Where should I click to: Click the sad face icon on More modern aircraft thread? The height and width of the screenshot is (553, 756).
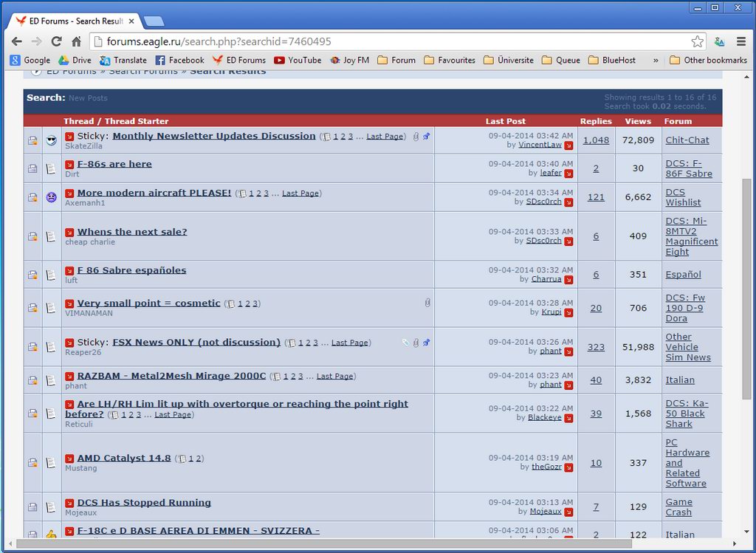(52, 197)
